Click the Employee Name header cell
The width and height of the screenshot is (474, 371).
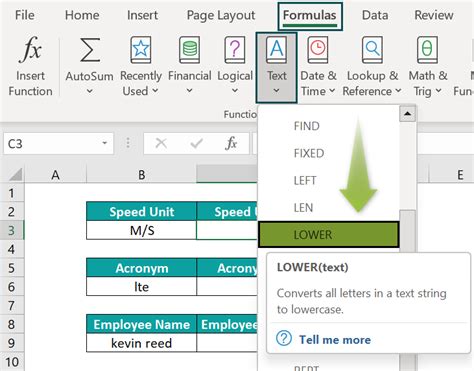(x=141, y=324)
